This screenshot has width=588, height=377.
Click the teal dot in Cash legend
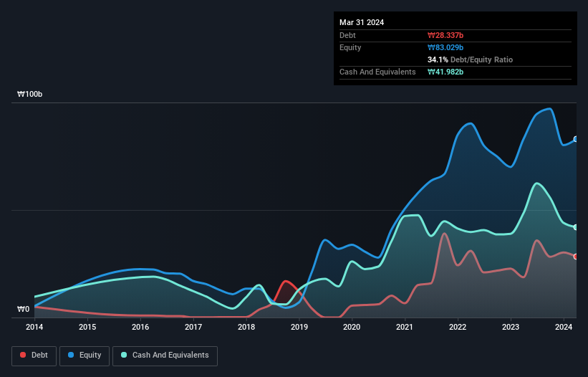(124, 355)
